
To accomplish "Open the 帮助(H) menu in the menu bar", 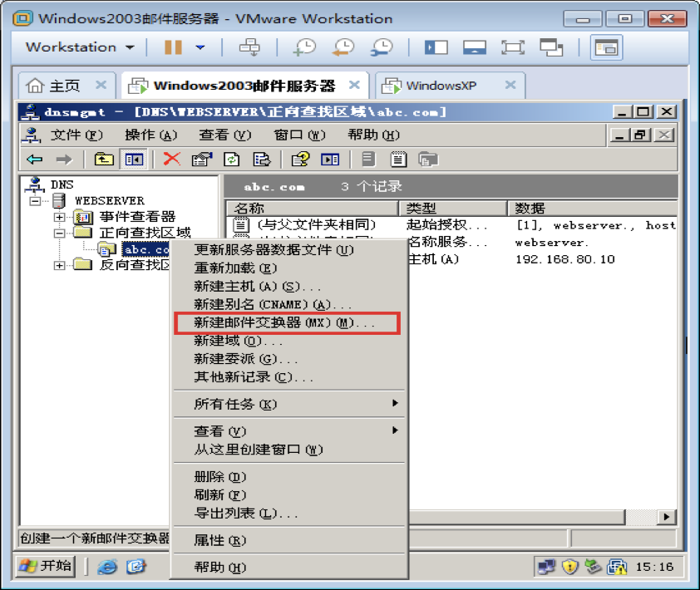I will coord(373,135).
